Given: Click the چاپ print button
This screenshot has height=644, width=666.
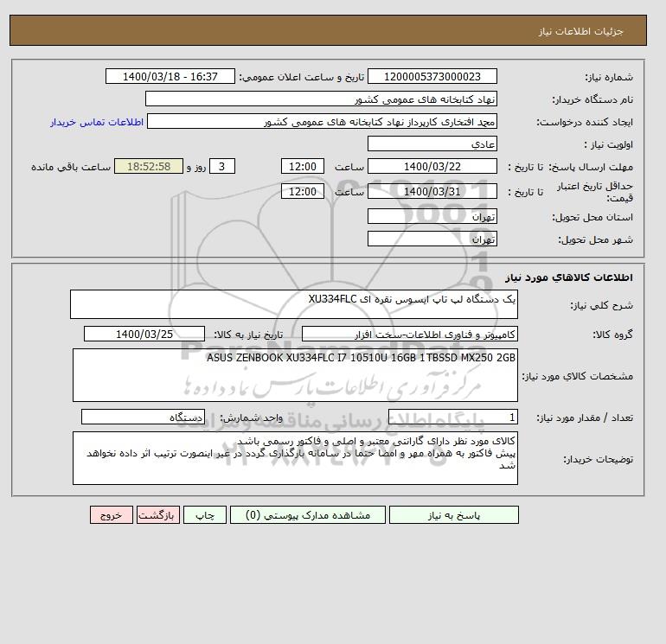Looking at the screenshot, I should pyautogui.click(x=205, y=515).
